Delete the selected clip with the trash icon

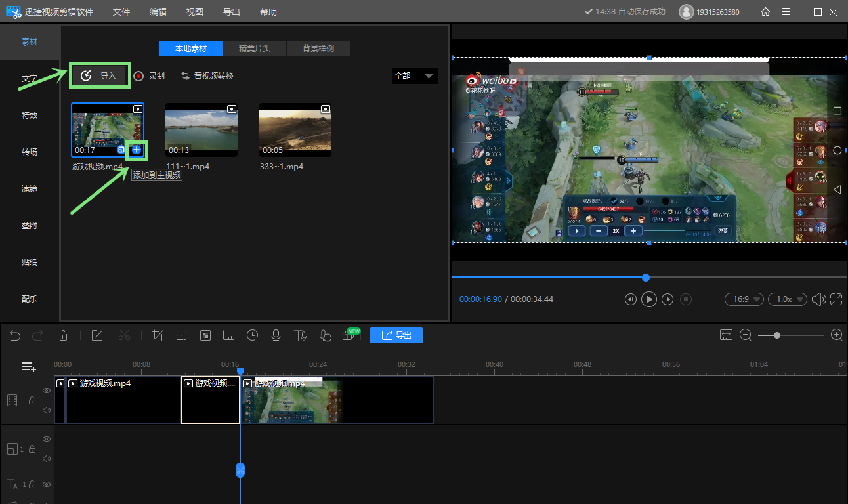(63, 335)
